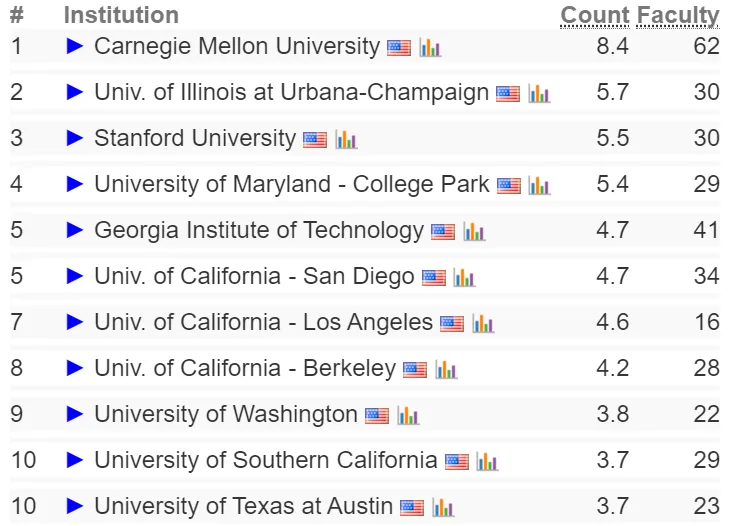Click the Faculty column header
Screen dimensions: 756x526
click(x=678, y=16)
